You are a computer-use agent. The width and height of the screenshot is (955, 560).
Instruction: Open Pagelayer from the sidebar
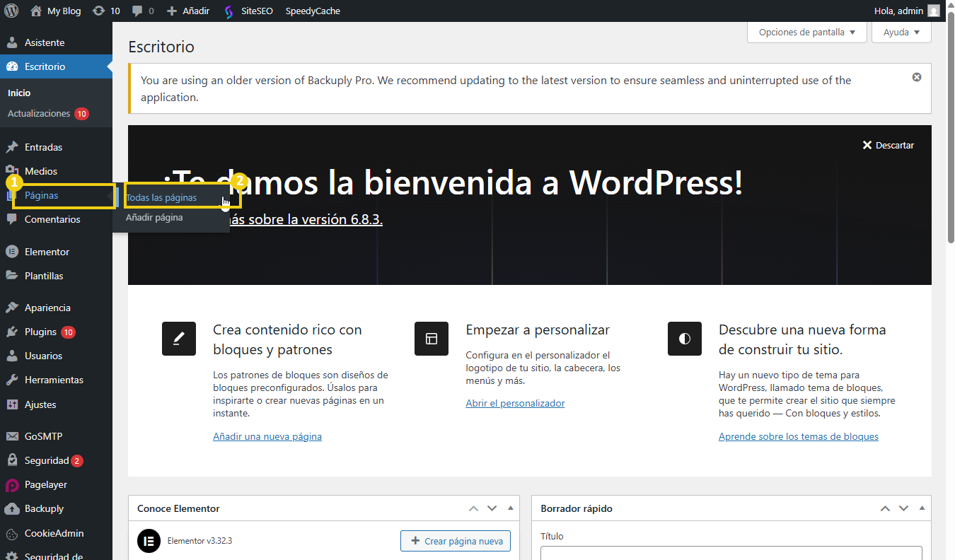45,484
